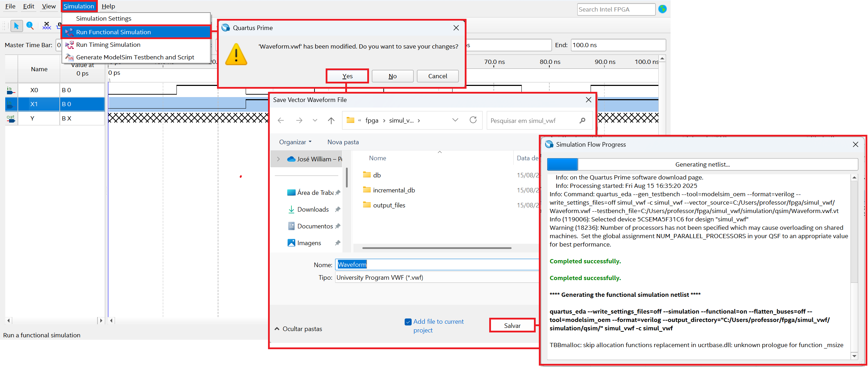Open the address path history dropdown
This screenshot has width=868, height=367.
coord(455,120)
